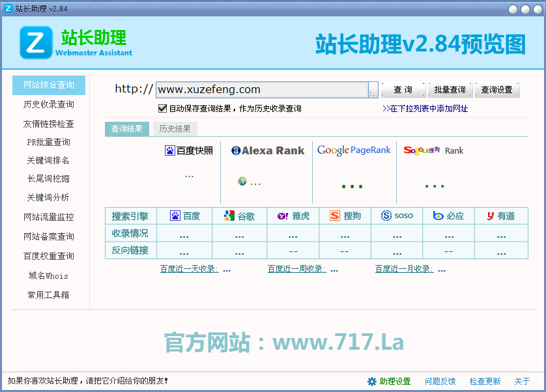Open 助理设置 in the bottom bar
Screen dimensions: 546x392
point(395,382)
